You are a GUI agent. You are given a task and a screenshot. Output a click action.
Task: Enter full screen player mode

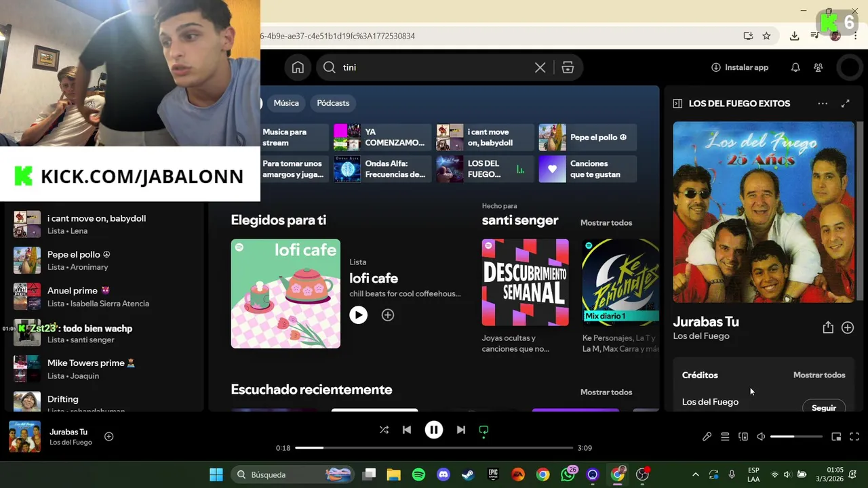click(854, 437)
